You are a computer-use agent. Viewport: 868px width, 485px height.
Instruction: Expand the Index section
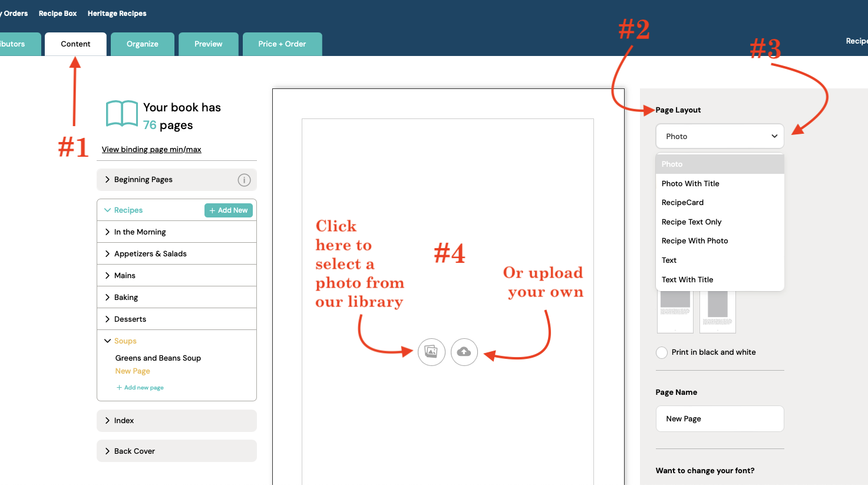pos(124,421)
